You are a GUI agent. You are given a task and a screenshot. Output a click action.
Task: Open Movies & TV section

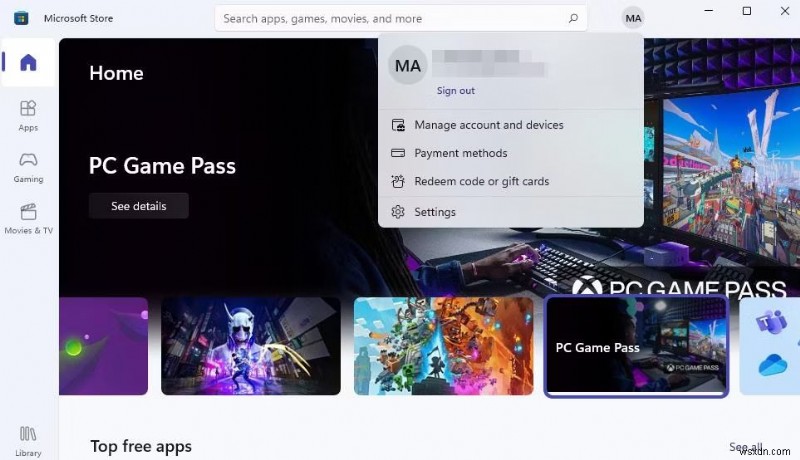(x=28, y=219)
